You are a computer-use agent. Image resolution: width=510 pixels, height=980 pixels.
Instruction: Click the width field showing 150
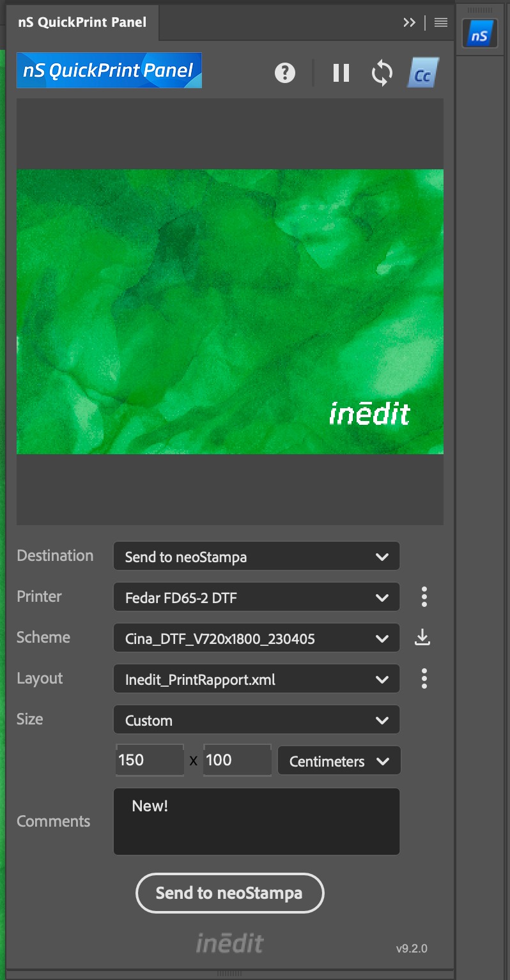(150, 760)
